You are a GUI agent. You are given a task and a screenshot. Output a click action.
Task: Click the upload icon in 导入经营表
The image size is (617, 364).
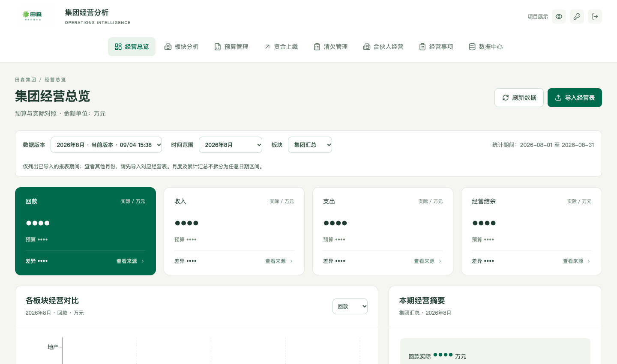click(x=558, y=98)
